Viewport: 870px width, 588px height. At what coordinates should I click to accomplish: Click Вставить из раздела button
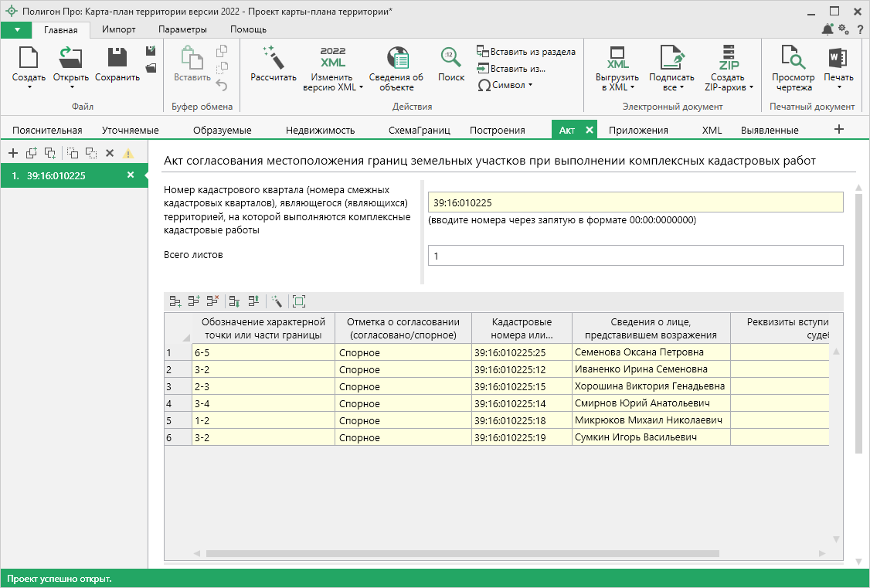click(x=526, y=52)
